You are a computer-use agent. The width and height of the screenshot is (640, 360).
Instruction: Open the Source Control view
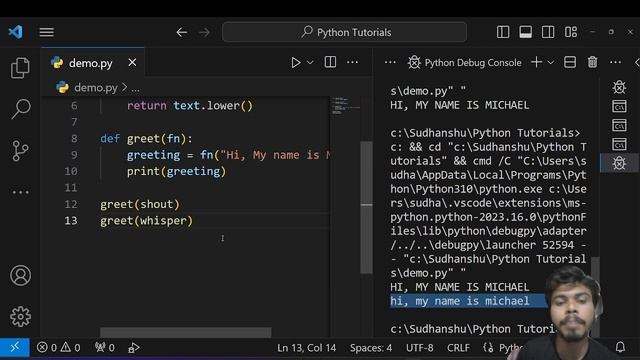coord(20,151)
